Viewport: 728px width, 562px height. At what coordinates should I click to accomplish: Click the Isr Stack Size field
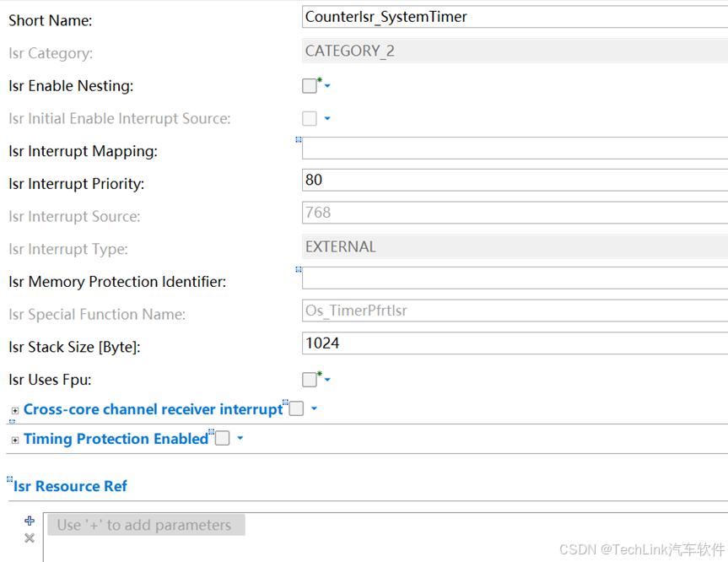point(515,343)
